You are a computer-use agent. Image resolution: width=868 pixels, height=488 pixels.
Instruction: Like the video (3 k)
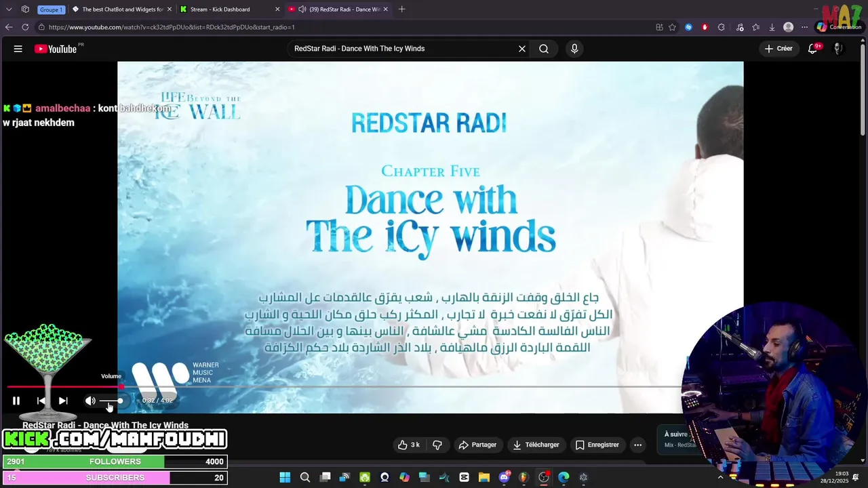pyautogui.click(x=409, y=445)
